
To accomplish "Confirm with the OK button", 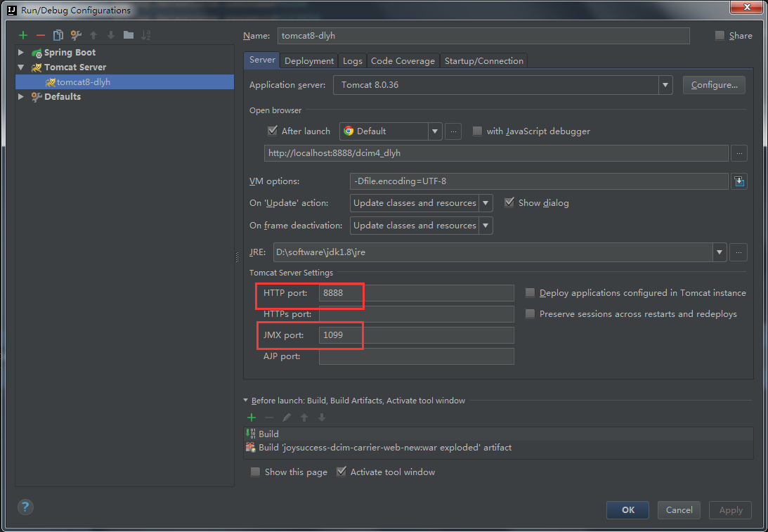I will point(628,510).
